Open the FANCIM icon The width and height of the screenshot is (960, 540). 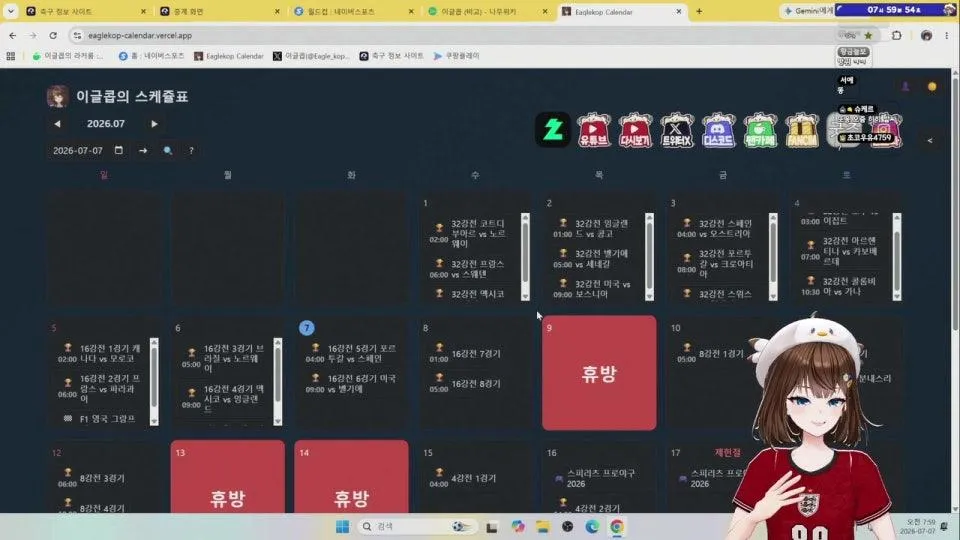pos(801,130)
